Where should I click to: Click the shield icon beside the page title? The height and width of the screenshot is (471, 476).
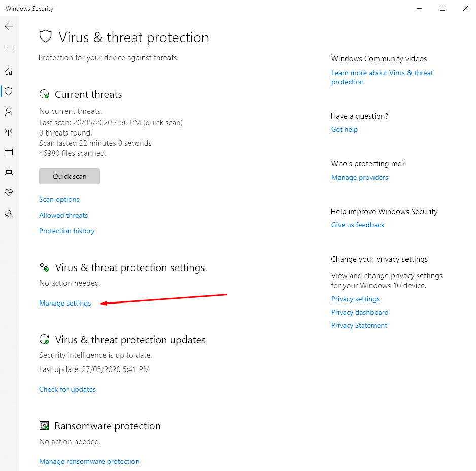pyautogui.click(x=46, y=37)
